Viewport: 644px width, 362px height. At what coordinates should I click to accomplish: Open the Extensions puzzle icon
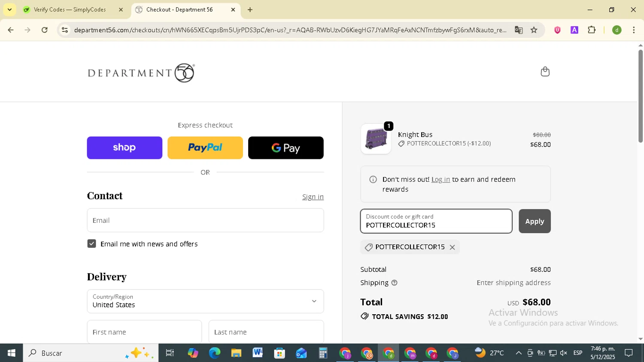pos(592,30)
